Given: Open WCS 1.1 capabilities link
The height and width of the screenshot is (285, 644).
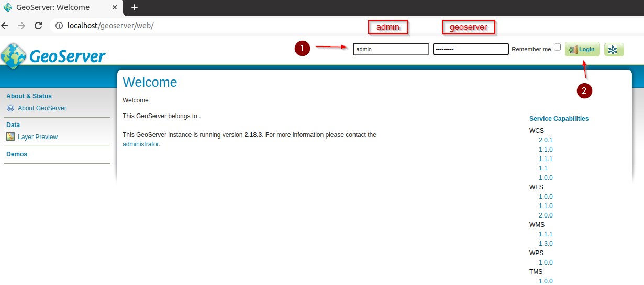Looking at the screenshot, I should (x=543, y=168).
